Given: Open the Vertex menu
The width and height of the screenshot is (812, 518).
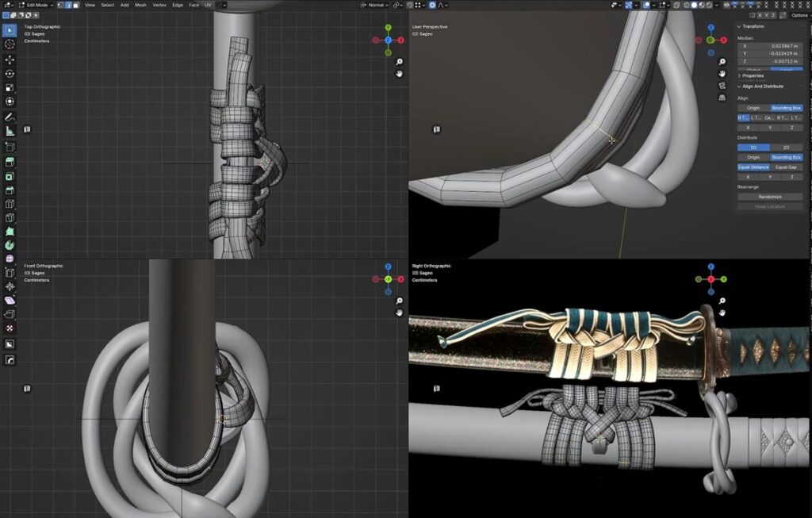Looking at the screenshot, I should (x=159, y=5).
